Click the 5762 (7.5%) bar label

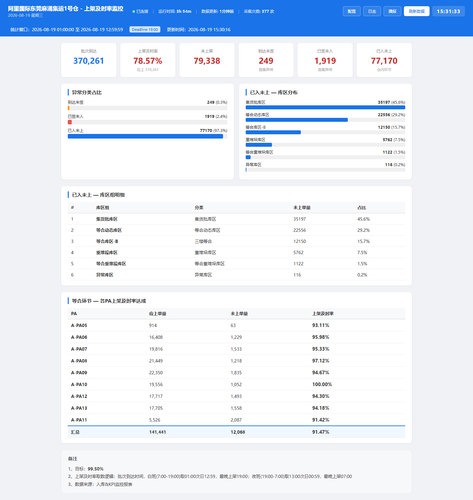394,140
